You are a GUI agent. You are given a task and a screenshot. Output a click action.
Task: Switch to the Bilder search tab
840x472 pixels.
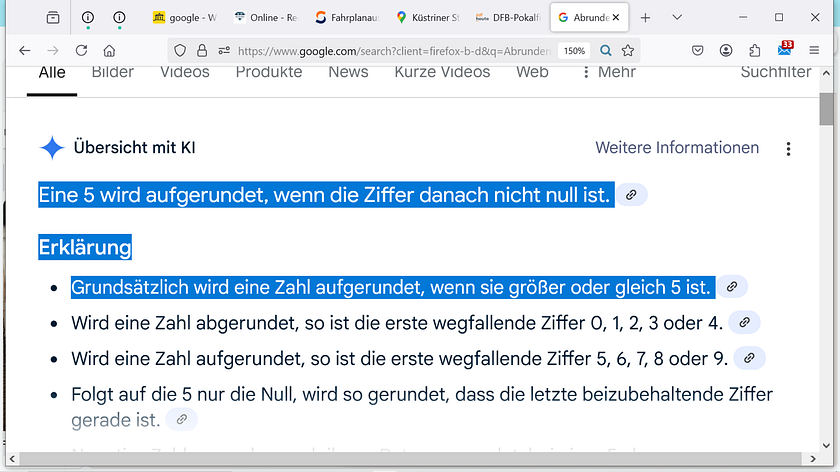point(112,72)
